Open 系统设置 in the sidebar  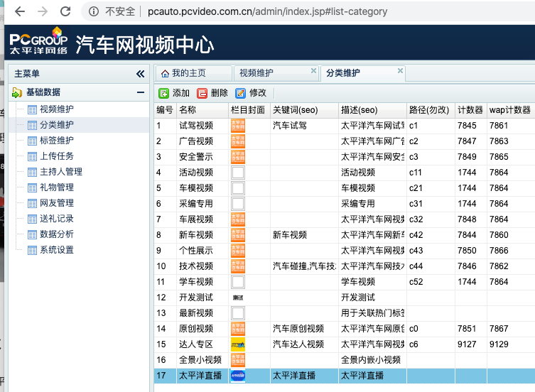[56, 250]
